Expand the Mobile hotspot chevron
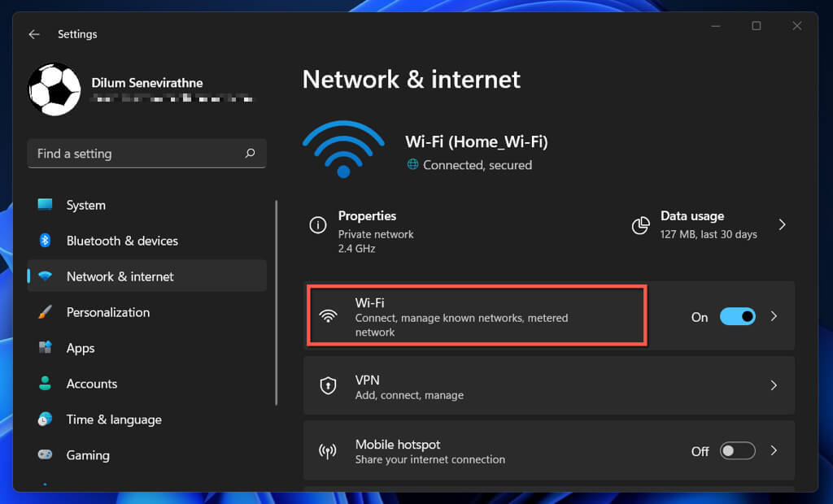The width and height of the screenshot is (833, 504). tap(774, 451)
